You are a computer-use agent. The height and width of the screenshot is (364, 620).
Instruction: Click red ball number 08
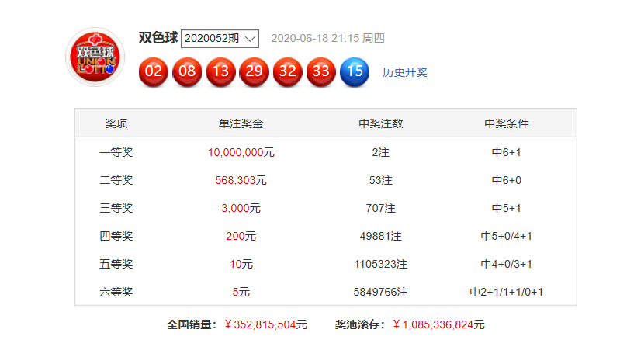(x=187, y=71)
